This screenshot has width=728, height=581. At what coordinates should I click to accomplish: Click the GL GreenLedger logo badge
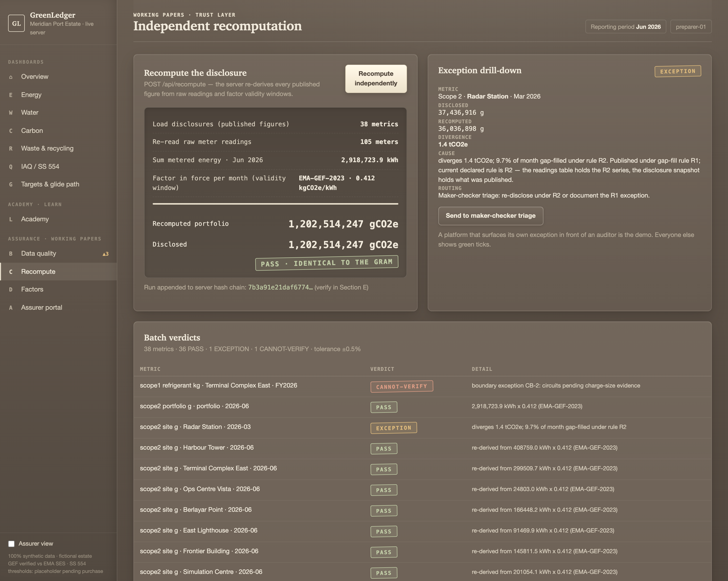(16, 23)
